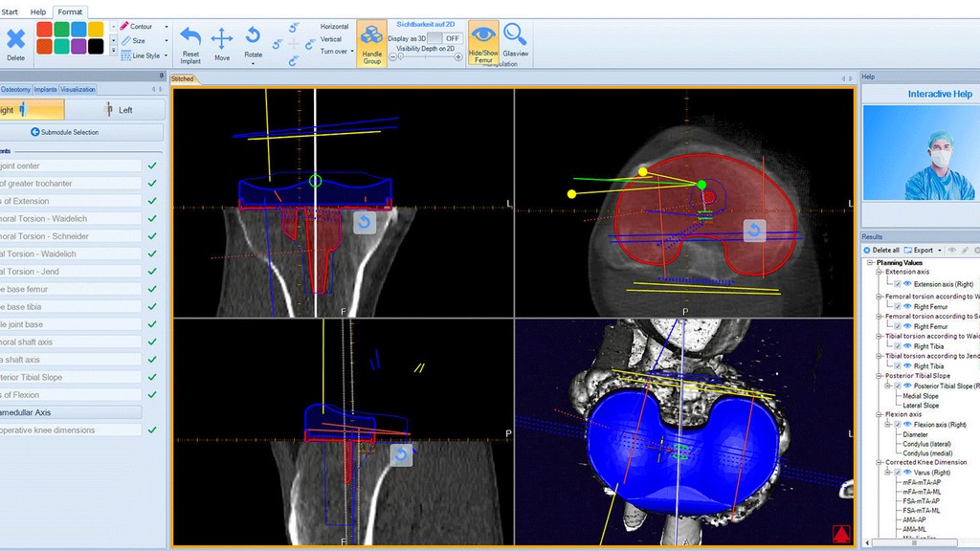Click the Horizontal flip option
Image resolution: width=980 pixels, height=551 pixels.
[334, 26]
